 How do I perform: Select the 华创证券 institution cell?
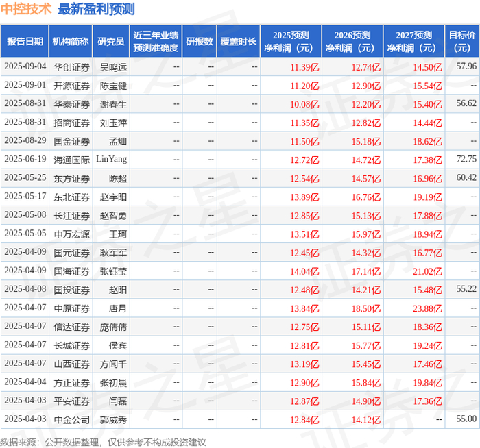click(71, 67)
